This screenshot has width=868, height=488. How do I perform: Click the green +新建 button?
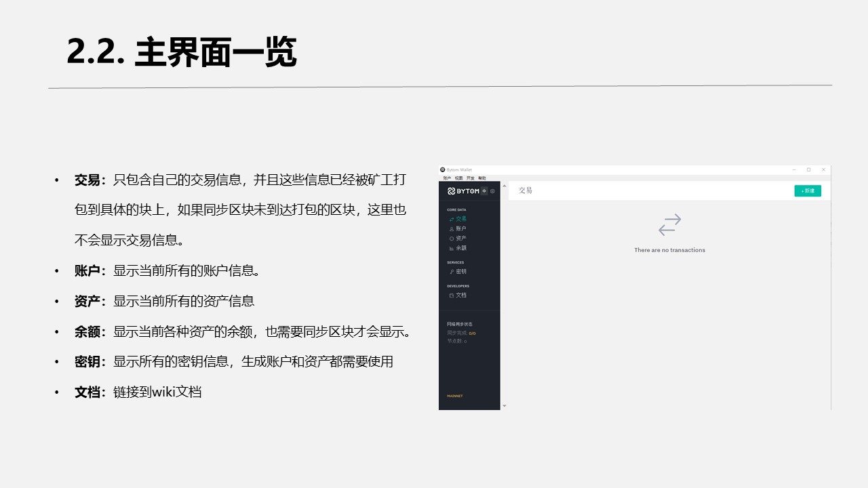808,191
